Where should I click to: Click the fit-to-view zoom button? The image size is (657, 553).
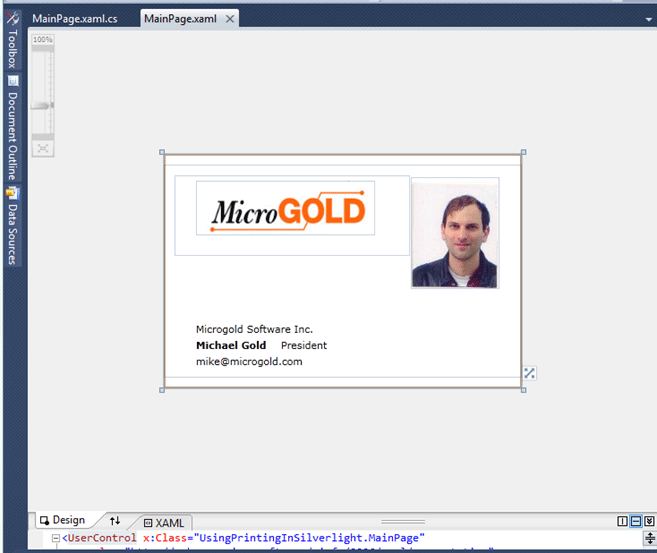[x=43, y=148]
